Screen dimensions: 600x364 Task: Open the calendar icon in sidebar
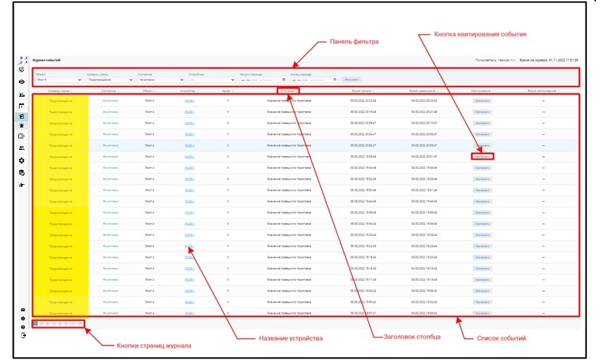(x=22, y=105)
